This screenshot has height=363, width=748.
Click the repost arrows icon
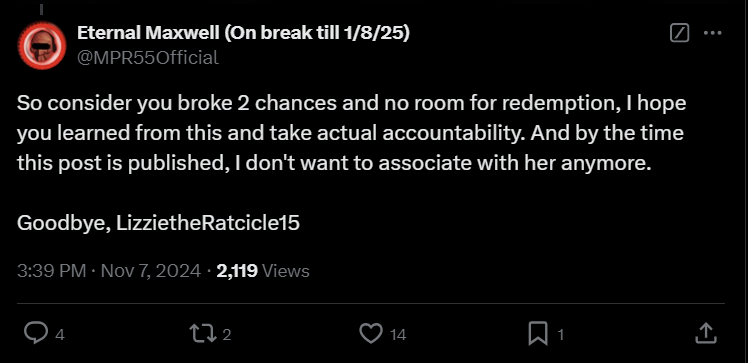[x=202, y=333]
